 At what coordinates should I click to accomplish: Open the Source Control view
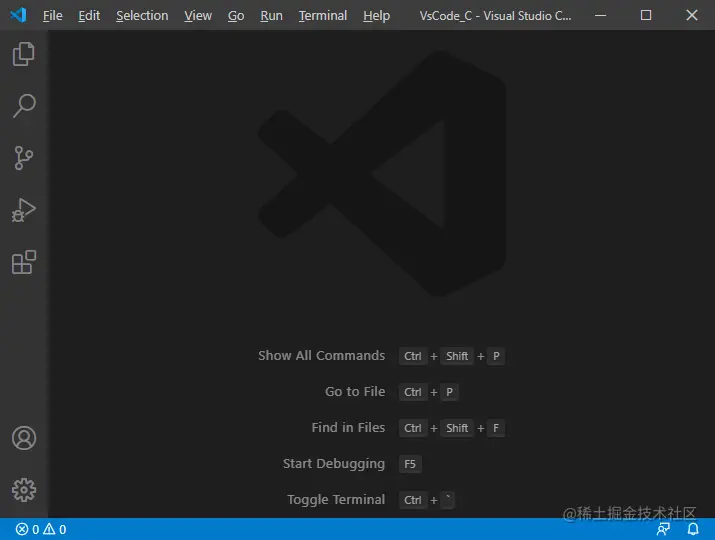pos(24,158)
